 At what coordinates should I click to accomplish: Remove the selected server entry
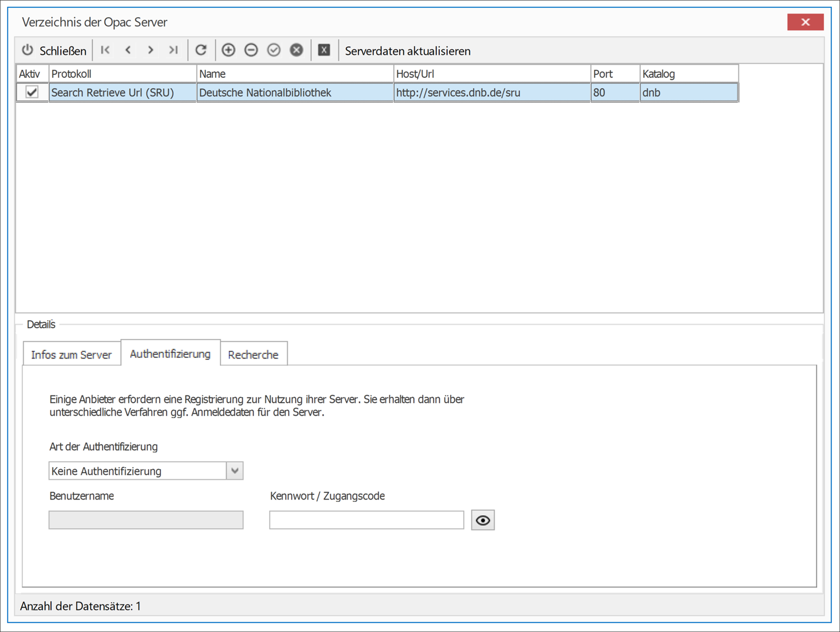click(251, 50)
